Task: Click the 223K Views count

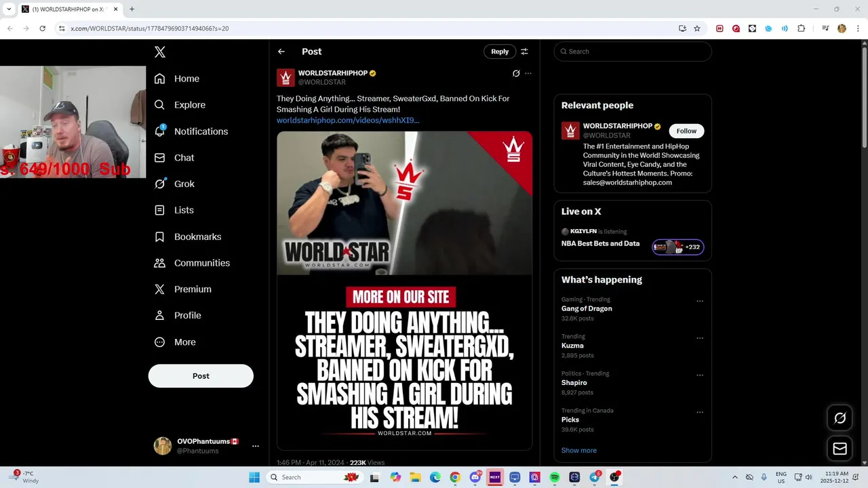Action: [367, 462]
